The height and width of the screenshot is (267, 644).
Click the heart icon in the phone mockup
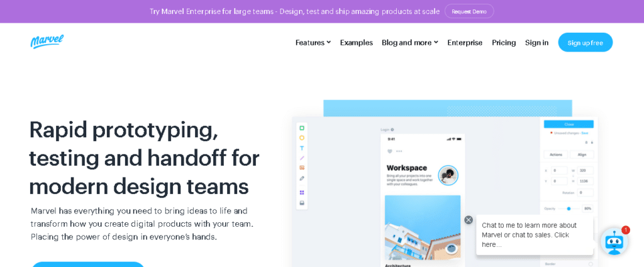tap(390, 151)
